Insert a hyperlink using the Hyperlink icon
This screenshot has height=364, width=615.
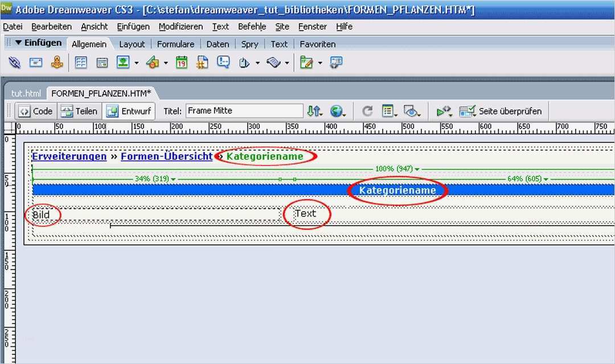click(14, 63)
